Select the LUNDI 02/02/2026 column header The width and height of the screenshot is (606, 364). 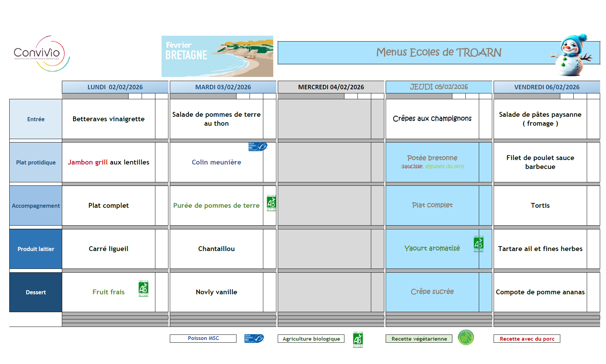(115, 87)
